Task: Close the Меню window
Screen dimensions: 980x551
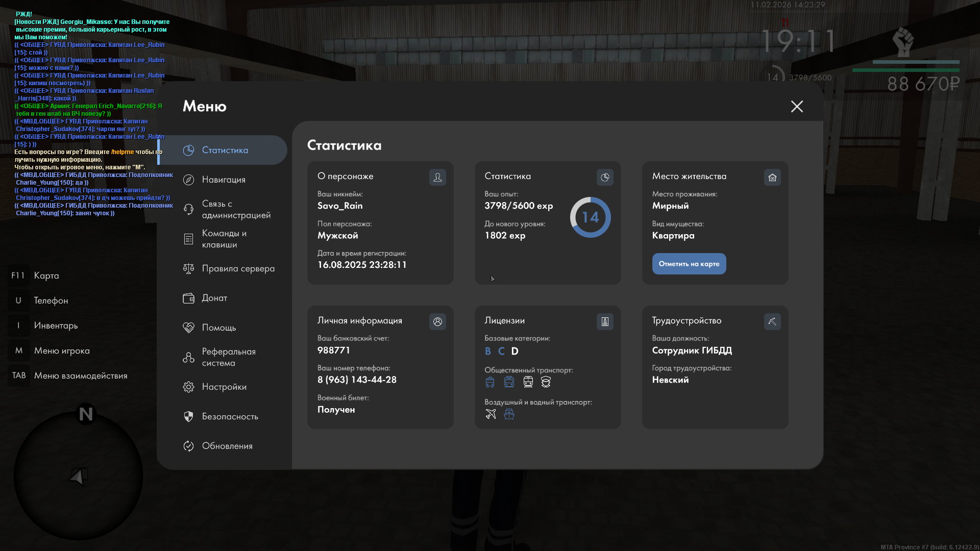Action: coord(797,106)
